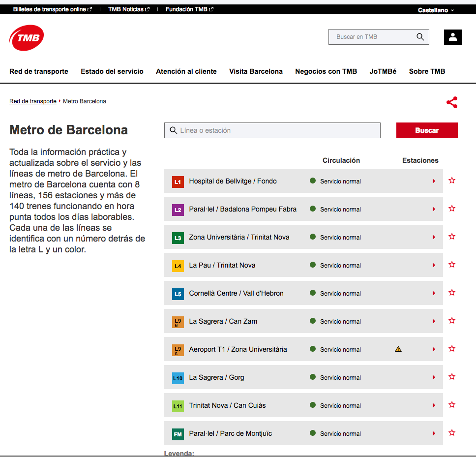Expand stations arrow for Aeroport T1 / Zona Universitària

434,349
